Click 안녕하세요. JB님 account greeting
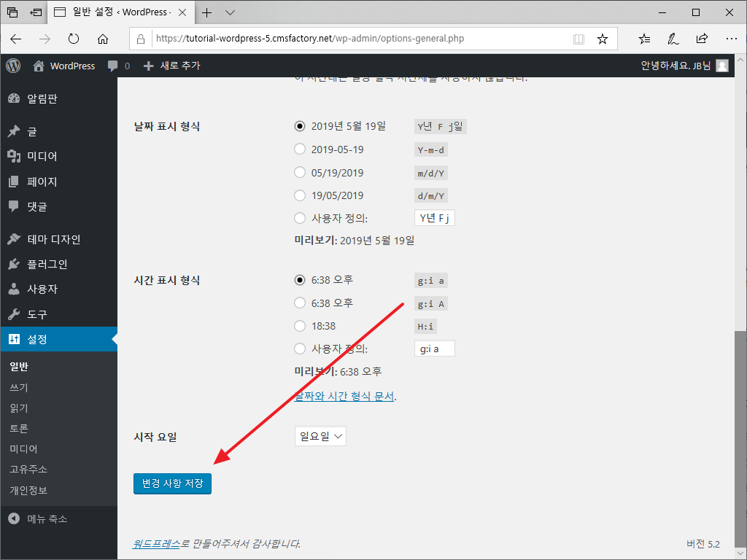The image size is (747, 560). [x=676, y=66]
